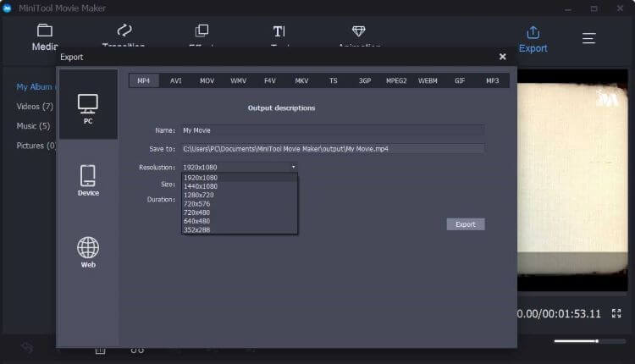This screenshot has width=635, height=364.
Task: Select Music (5) category
Action: [x=33, y=126]
